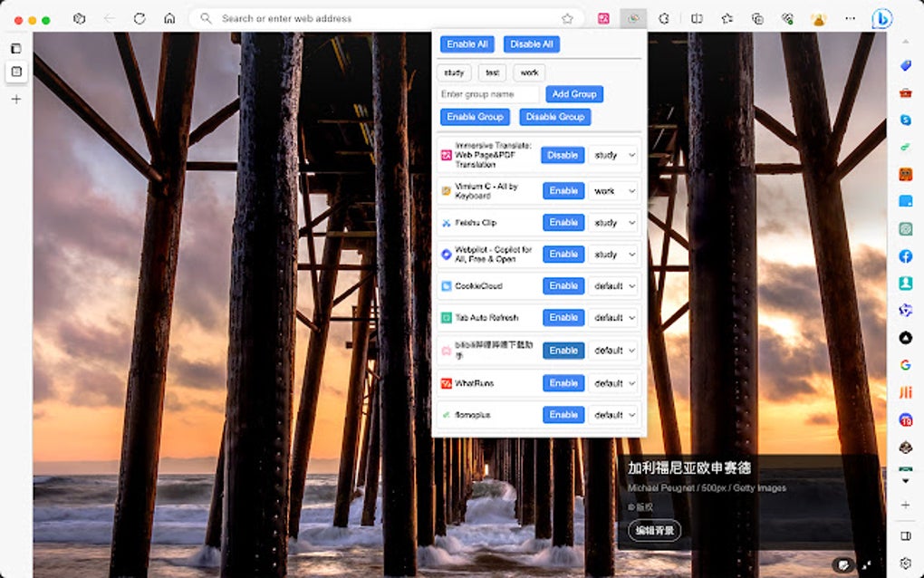Open Tab Auto Refresh's group selector
Screen dimensions: 924x578
click(613, 318)
